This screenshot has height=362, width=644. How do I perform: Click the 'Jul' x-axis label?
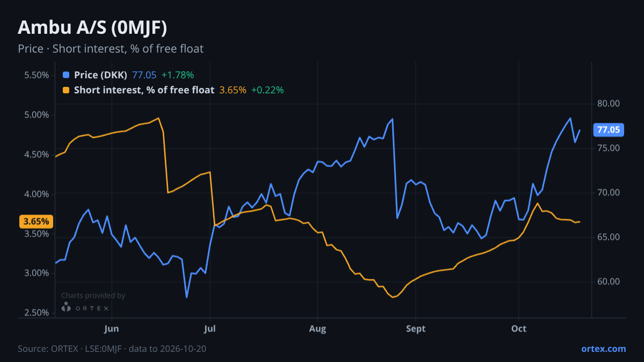pos(210,328)
